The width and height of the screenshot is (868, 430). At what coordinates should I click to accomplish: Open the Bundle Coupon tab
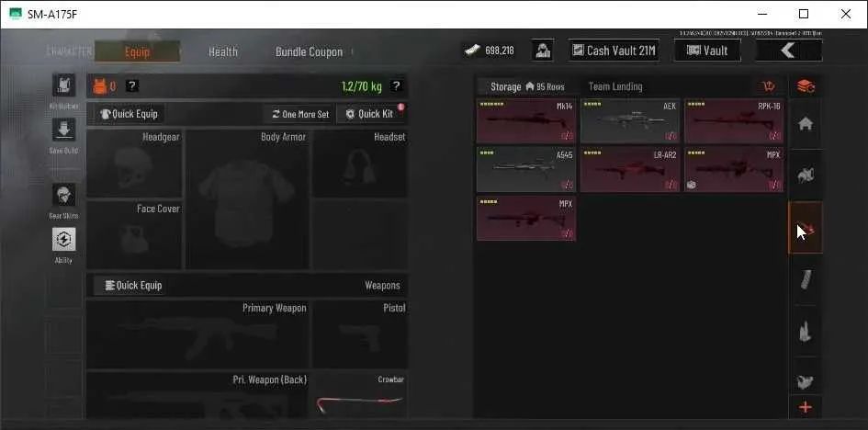pyautogui.click(x=309, y=51)
